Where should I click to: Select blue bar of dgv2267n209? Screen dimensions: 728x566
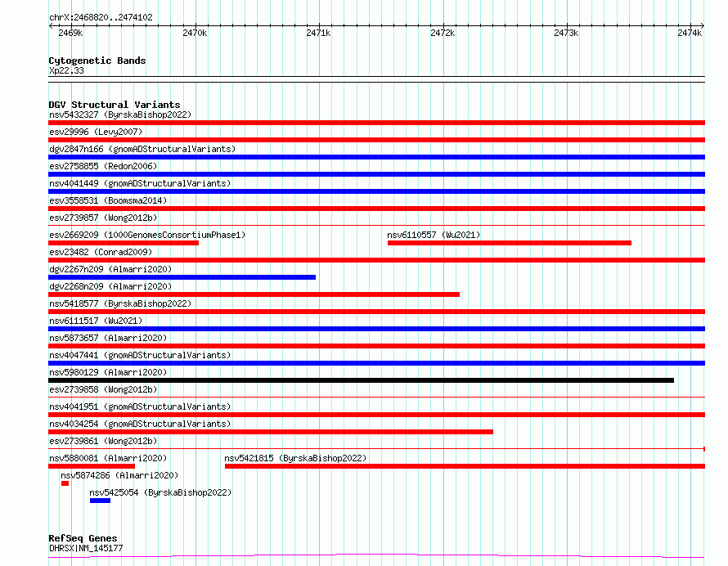point(182,277)
